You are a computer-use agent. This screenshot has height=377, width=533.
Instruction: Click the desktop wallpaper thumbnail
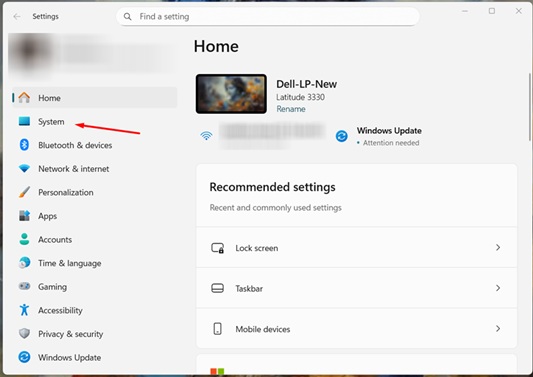(231, 94)
